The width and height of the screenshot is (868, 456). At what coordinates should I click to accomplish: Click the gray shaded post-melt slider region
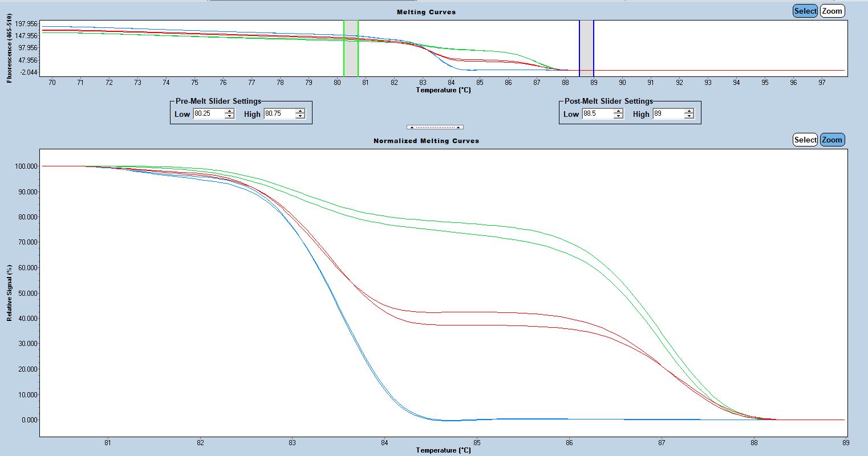point(586,48)
